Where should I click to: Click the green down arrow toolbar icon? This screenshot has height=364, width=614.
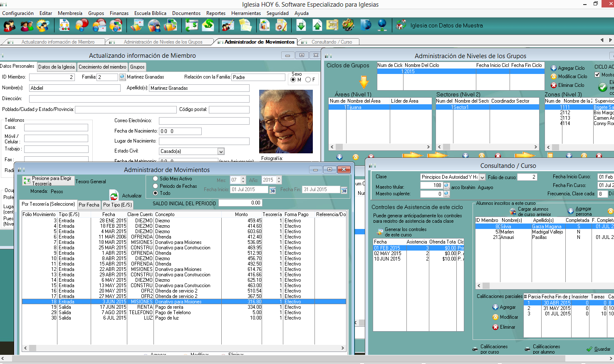pyautogui.click(x=301, y=25)
